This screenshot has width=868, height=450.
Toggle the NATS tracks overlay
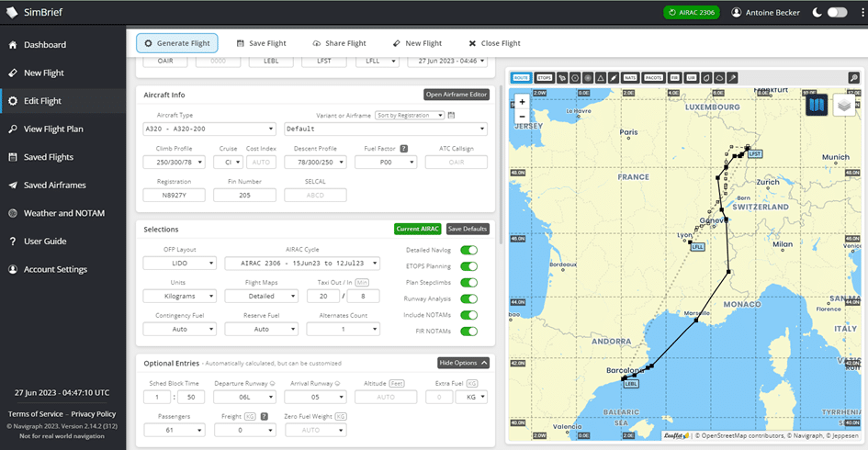click(x=630, y=78)
